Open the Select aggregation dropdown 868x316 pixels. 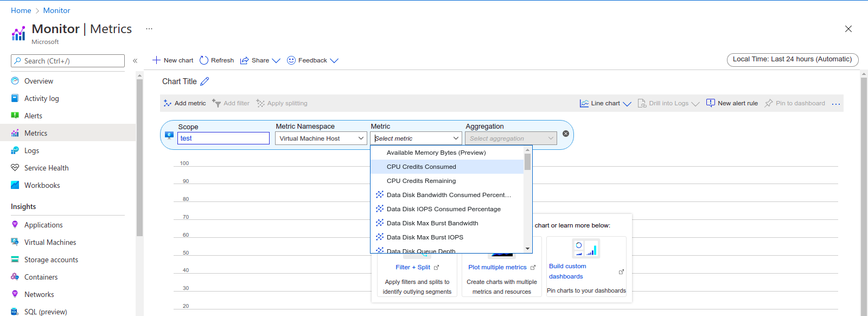[x=511, y=138]
